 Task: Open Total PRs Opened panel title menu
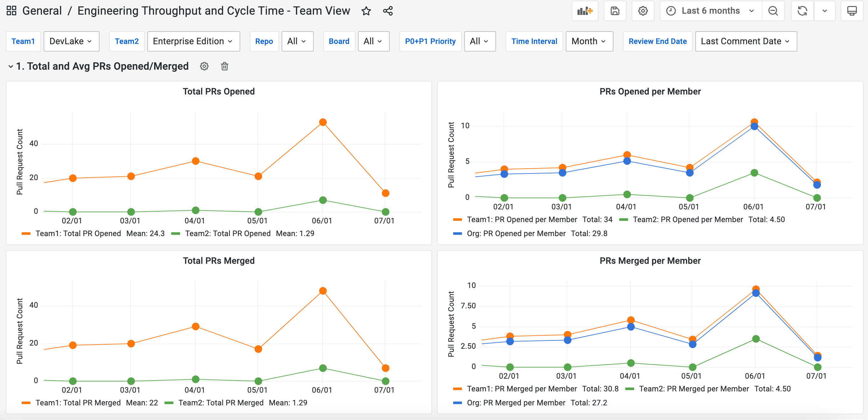pos(218,91)
